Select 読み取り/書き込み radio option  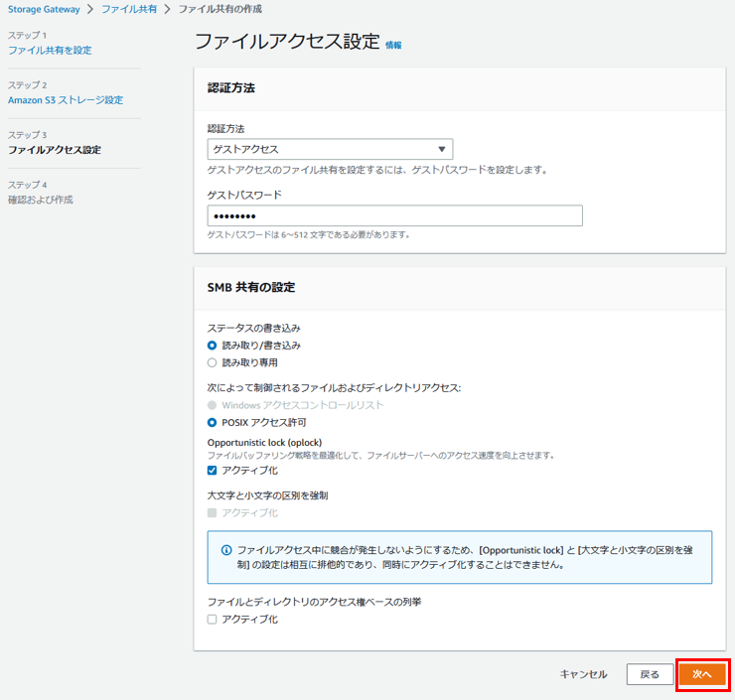pyautogui.click(x=212, y=346)
